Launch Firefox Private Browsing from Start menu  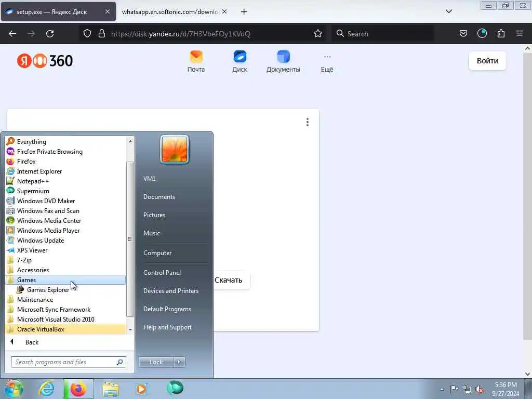click(65, 151)
